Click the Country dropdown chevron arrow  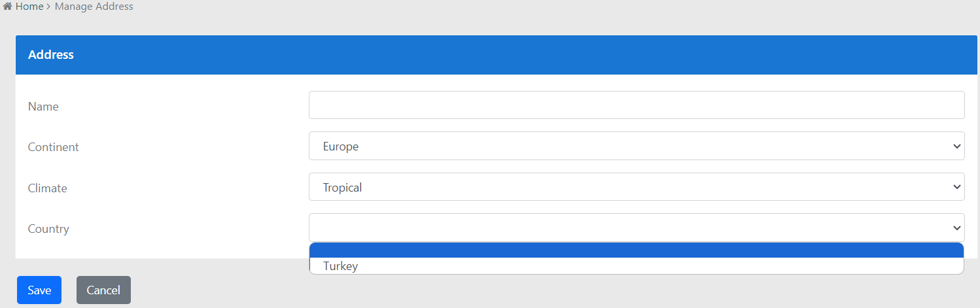957,228
